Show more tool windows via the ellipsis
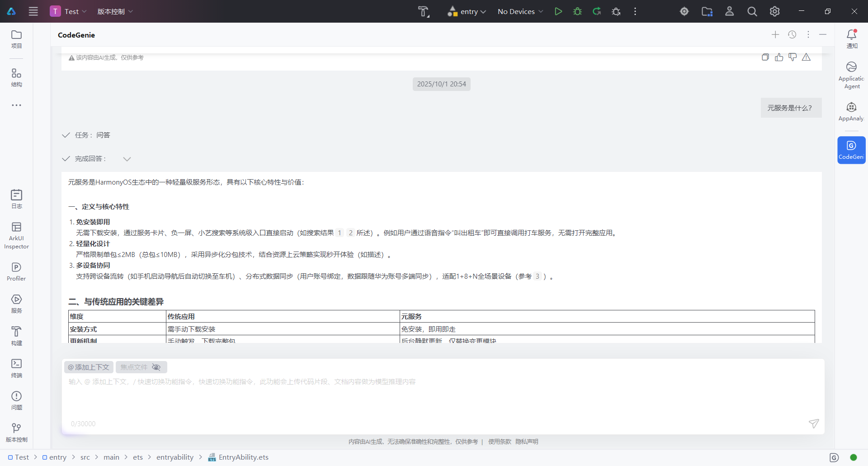Screen dimensions: 868x466 (x=17, y=105)
